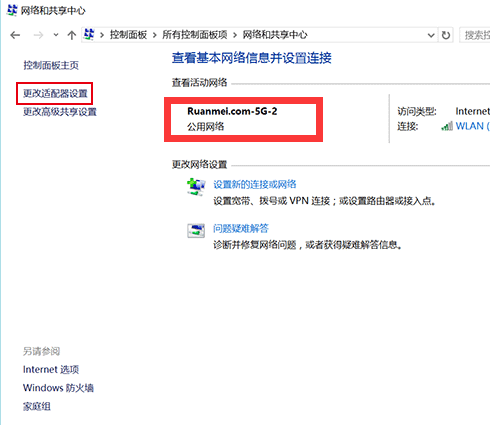Open 更改适配器设置 link
This screenshot has width=490, height=425.
55,93
